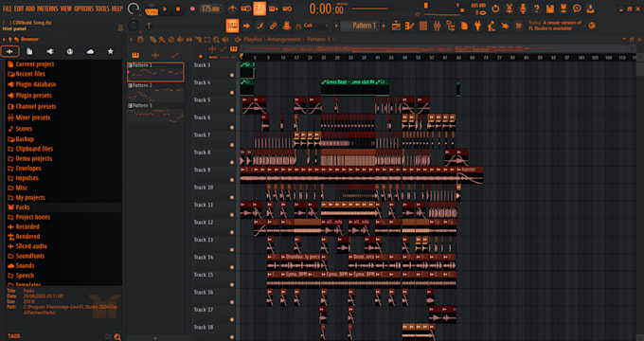Select the browser plugins tab icon
This screenshot has width=644, height=341.
49,51
